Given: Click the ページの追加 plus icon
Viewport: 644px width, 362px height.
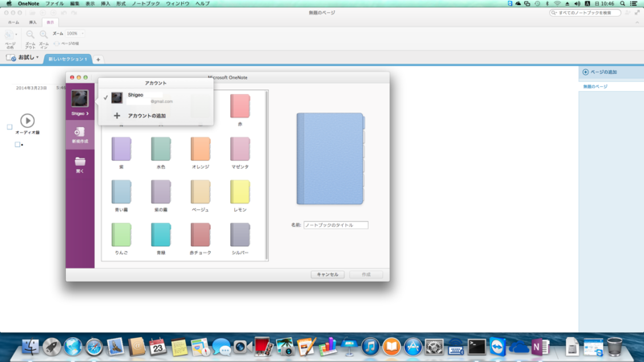Looking at the screenshot, I should (586, 72).
